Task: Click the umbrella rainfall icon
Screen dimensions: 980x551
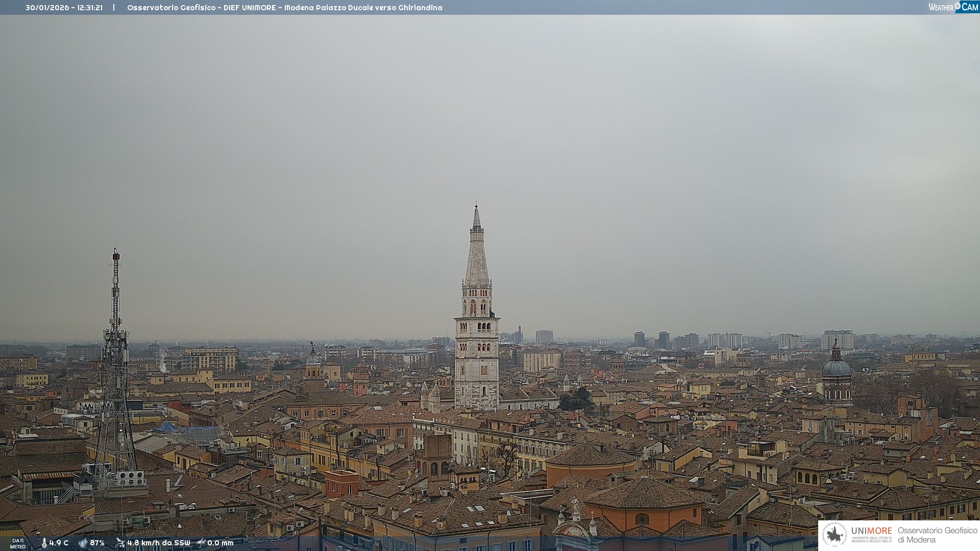Action: (x=201, y=543)
